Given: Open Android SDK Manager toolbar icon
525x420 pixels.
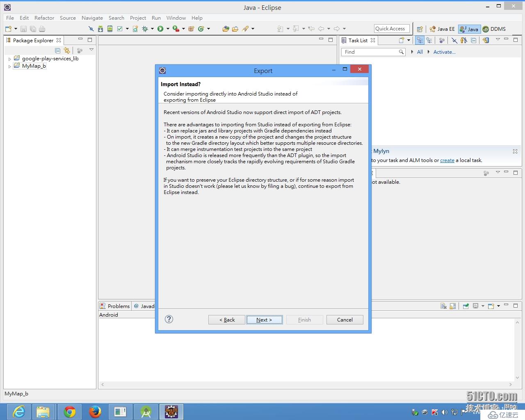Looking at the screenshot, I should (101, 29).
